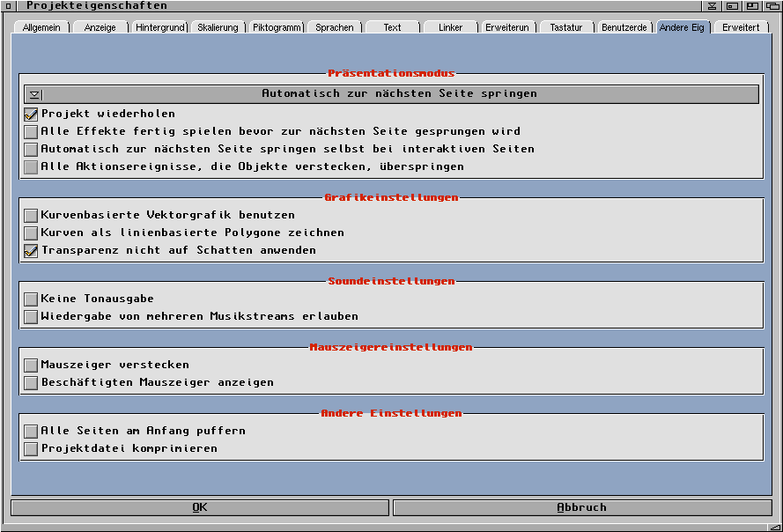Viewport: 783px width, 532px height.
Task: Enable 'Kurven als linienbasierte Polygone zeichnen'
Action: tap(32, 233)
